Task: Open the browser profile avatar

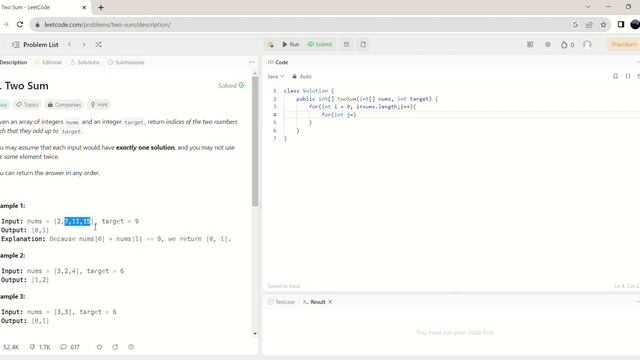Action: point(635,24)
